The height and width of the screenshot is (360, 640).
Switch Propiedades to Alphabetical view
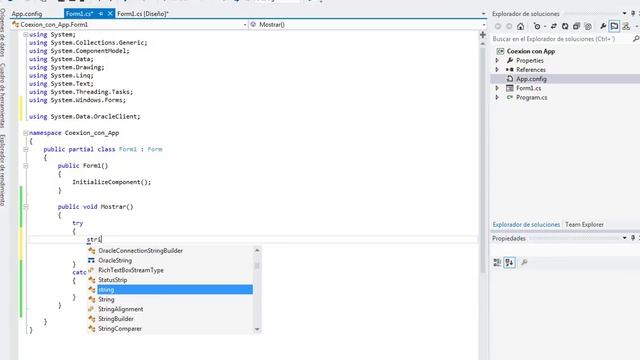[509, 262]
